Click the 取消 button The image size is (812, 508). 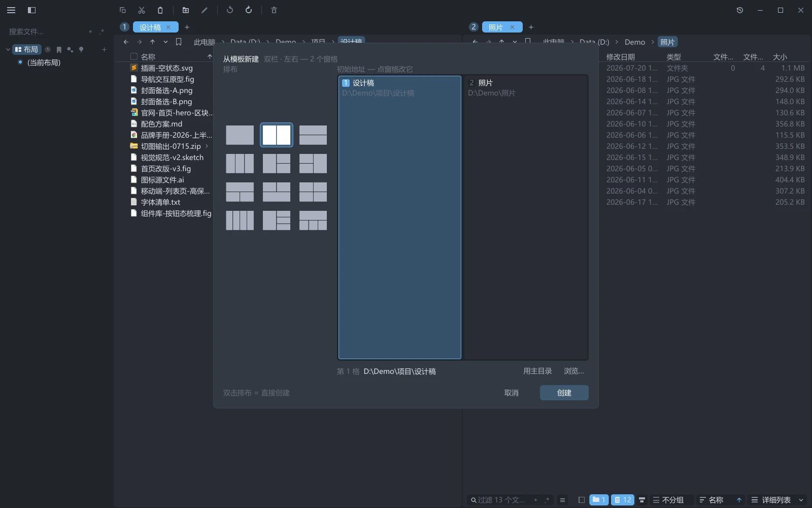pyautogui.click(x=512, y=393)
